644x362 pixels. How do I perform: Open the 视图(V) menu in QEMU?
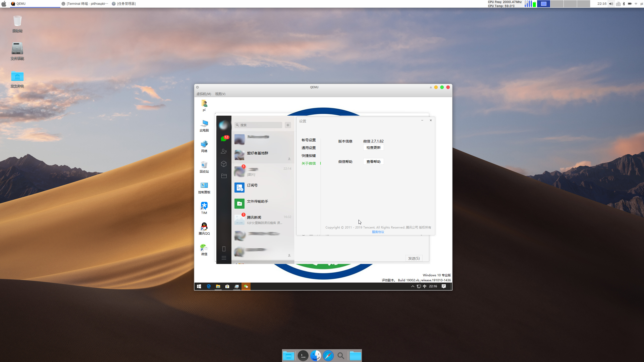[x=220, y=94]
